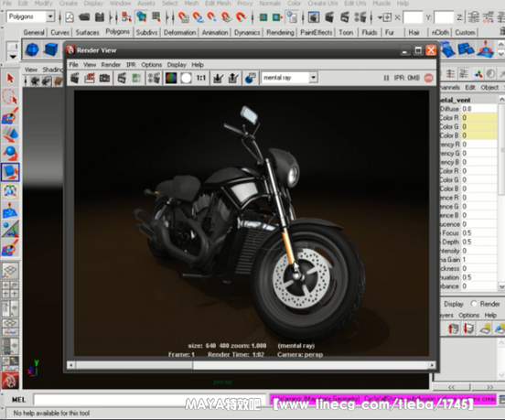
Task: Pick the Paint Selection tool
Action: coord(10,115)
